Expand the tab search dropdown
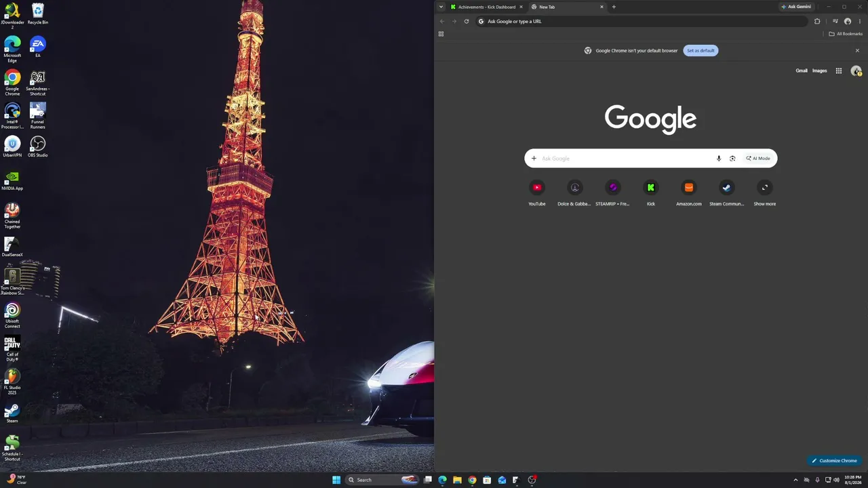The width and height of the screenshot is (868, 488). [x=441, y=7]
